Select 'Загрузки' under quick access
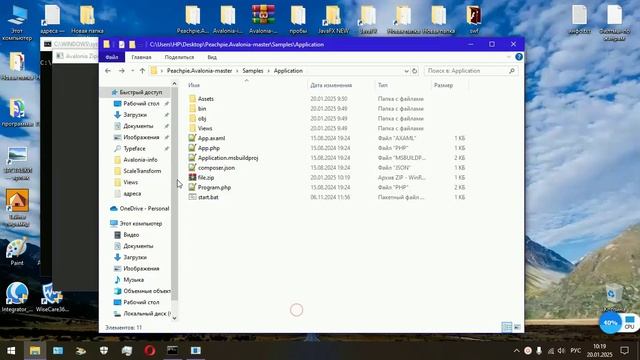The image size is (640, 360). [135, 115]
